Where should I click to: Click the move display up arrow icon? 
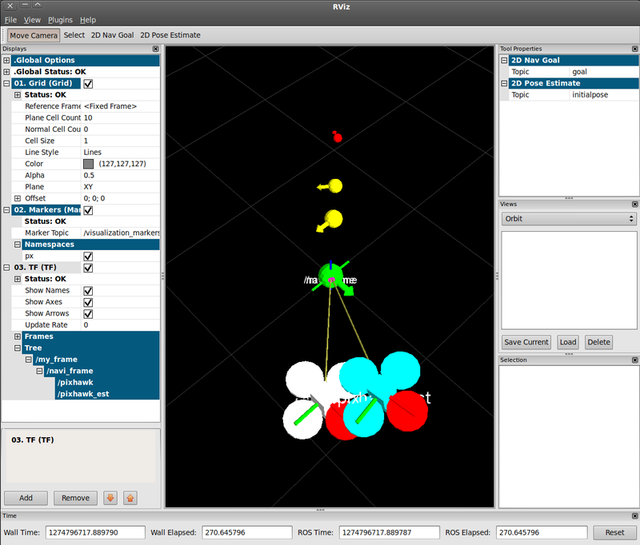(x=130, y=497)
